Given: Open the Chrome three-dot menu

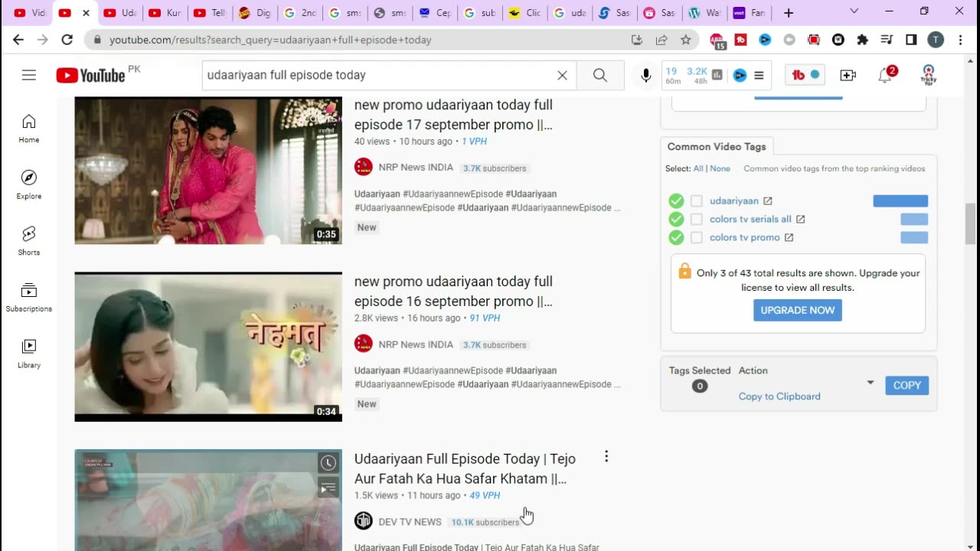Looking at the screenshot, I should (960, 40).
